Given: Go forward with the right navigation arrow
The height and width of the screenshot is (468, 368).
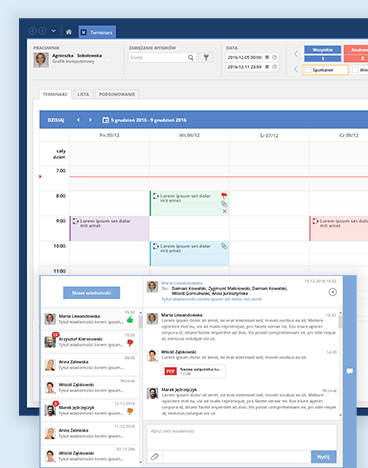Looking at the screenshot, I should [42, 31].
